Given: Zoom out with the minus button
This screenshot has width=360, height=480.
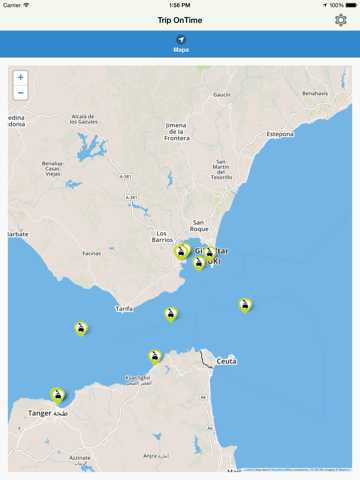Looking at the screenshot, I should [x=21, y=93].
